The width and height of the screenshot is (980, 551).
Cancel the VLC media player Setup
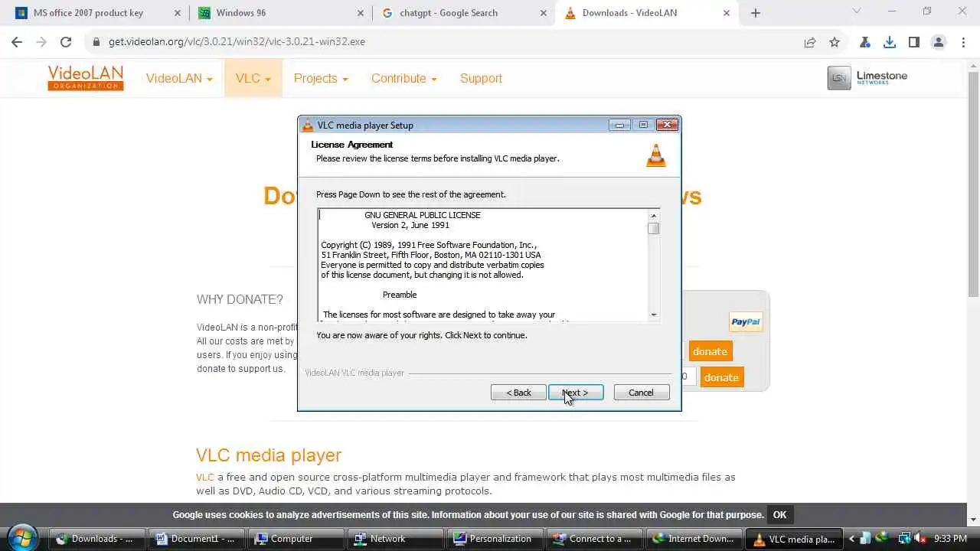(x=642, y=393)
